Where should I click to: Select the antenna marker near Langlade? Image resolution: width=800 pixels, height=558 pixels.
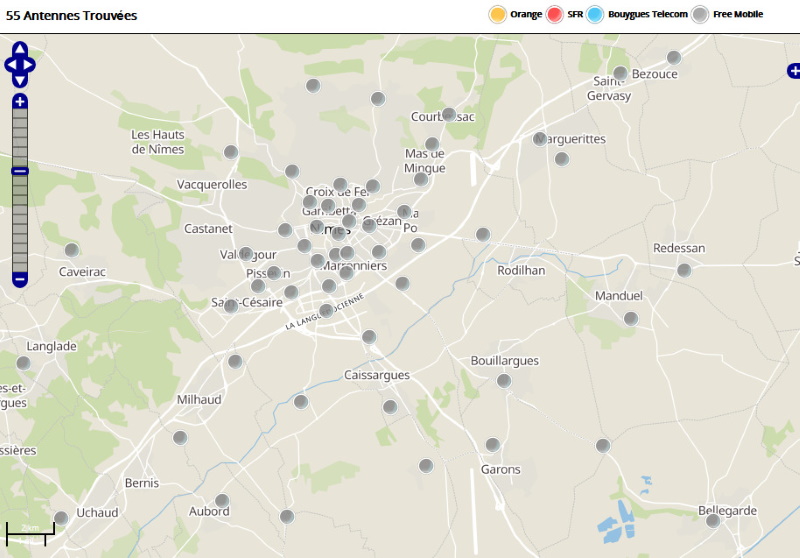(x=24, y=363)
